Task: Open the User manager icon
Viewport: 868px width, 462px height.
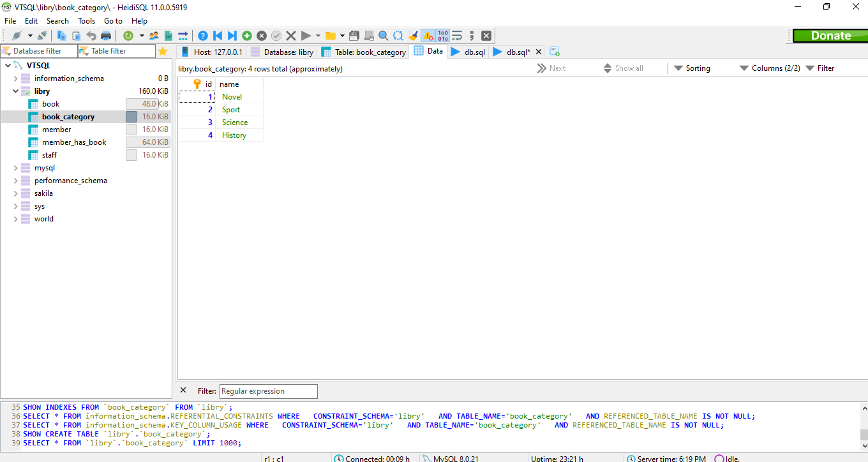Action: point(154,35)
